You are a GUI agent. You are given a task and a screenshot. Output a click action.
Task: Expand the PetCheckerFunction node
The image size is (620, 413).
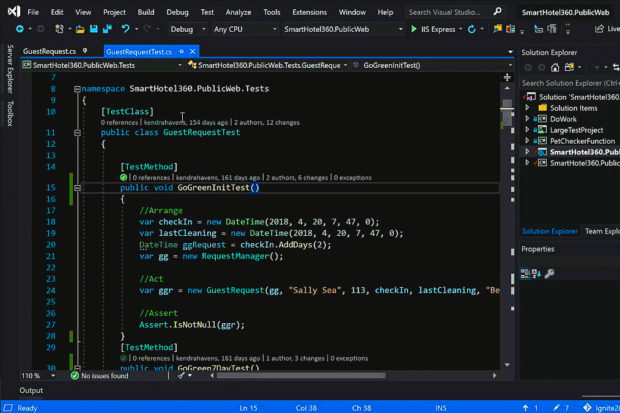(527, 141)
